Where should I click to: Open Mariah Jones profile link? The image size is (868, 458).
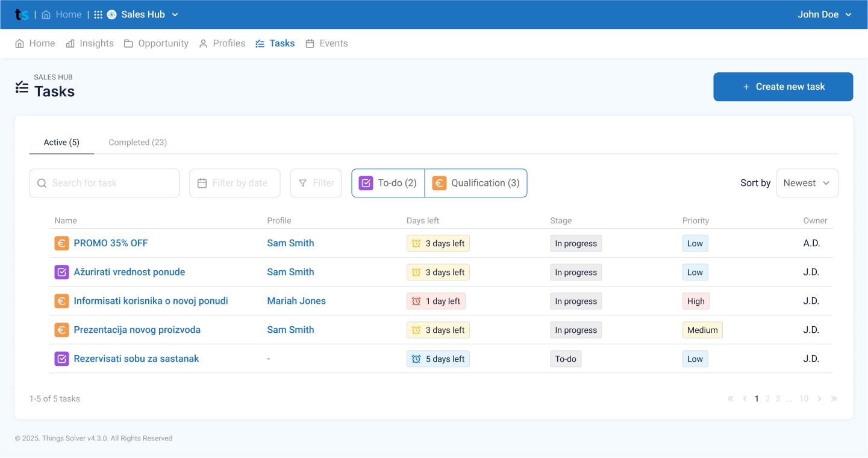[x=296, y=301]
